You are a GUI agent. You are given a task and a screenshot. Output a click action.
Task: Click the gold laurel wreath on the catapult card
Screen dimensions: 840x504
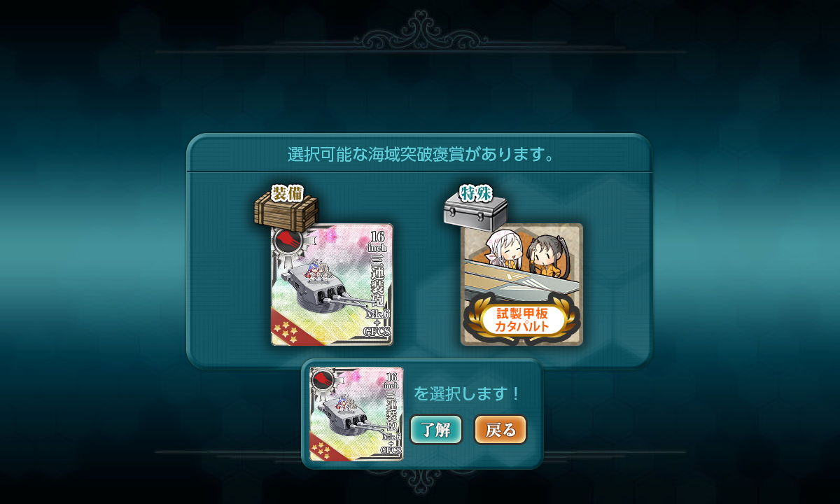pos(522,319)
